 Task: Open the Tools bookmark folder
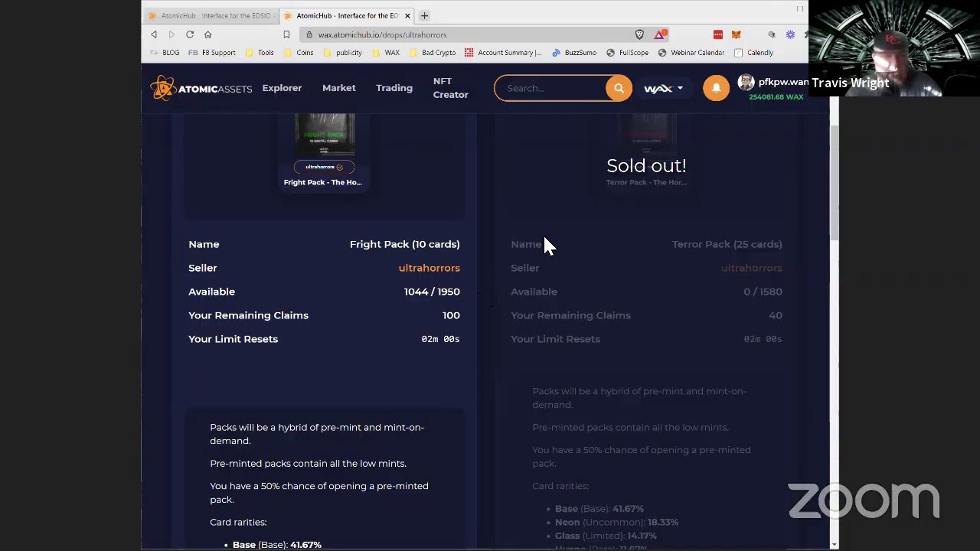point(260,53)
